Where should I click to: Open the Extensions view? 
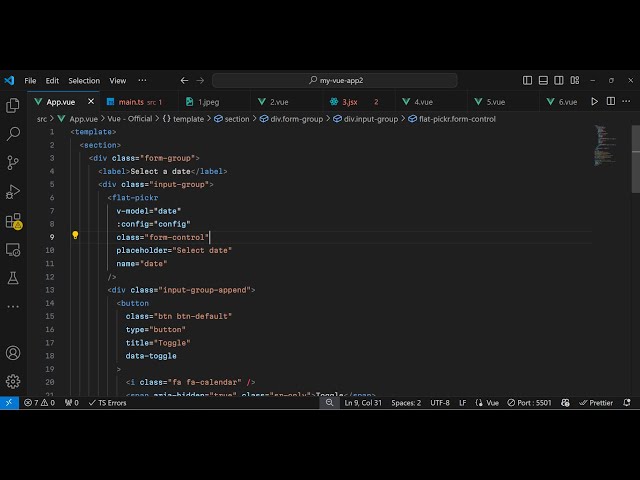(x=13, y=221)
